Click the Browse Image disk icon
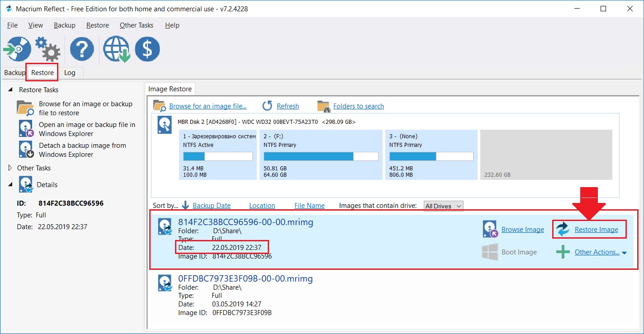Screen dimensions: 644x334 point(490,229)
